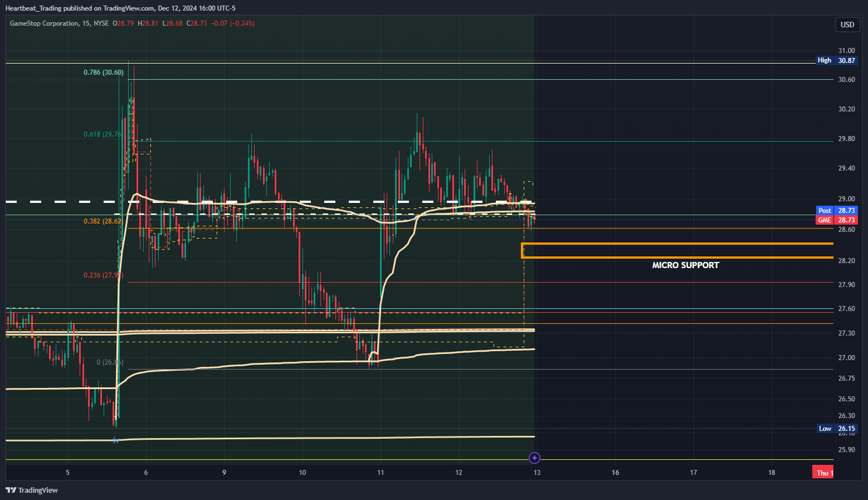Click date 11 on the time axis
This screenshot has width=868, height=500.
(x=381, y=473)
